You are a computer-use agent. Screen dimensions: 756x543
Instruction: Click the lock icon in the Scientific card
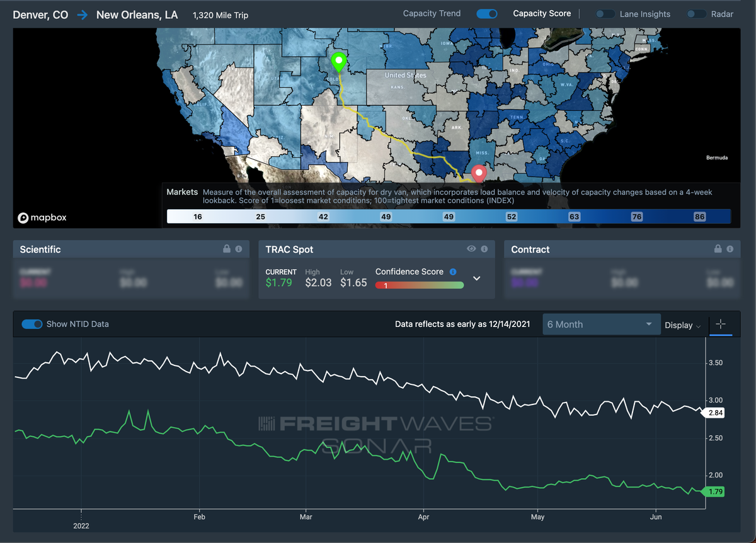coord(227,249)
